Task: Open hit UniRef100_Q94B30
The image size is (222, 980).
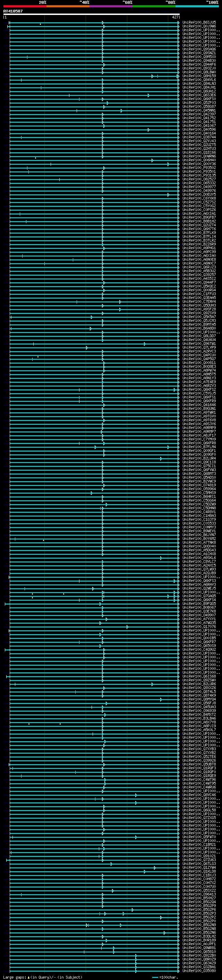Action: click(x=199, y=60)
